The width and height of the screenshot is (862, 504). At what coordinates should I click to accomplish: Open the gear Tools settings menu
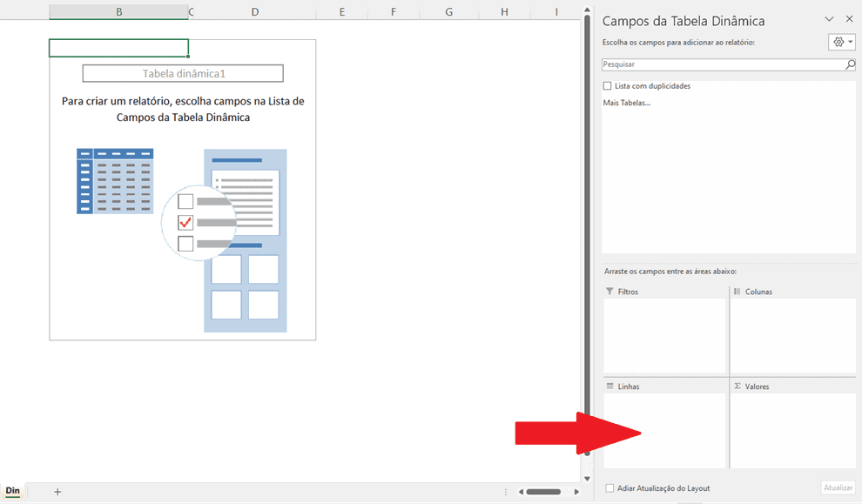(x=841, y=42)
